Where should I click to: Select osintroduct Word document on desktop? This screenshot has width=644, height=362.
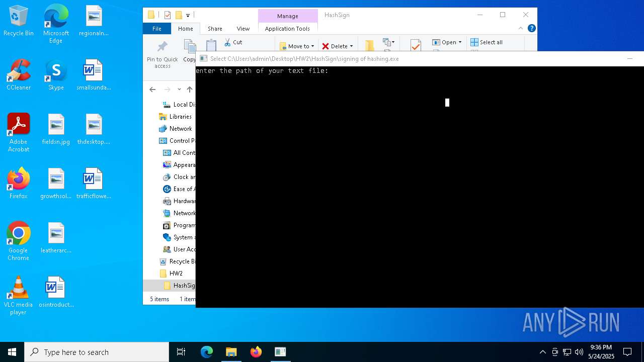pos(56,292)
